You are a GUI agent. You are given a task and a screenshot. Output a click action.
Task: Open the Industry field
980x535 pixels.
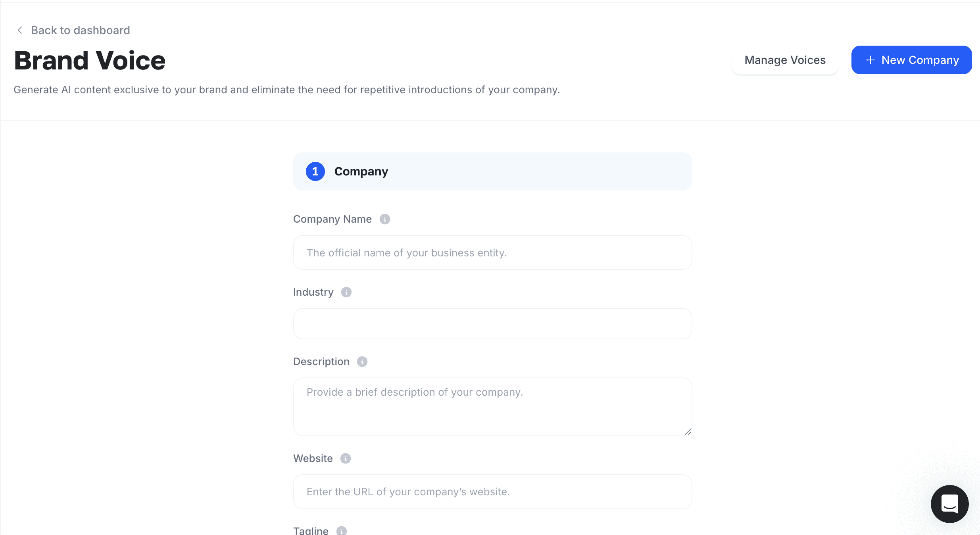click(492, 323)
